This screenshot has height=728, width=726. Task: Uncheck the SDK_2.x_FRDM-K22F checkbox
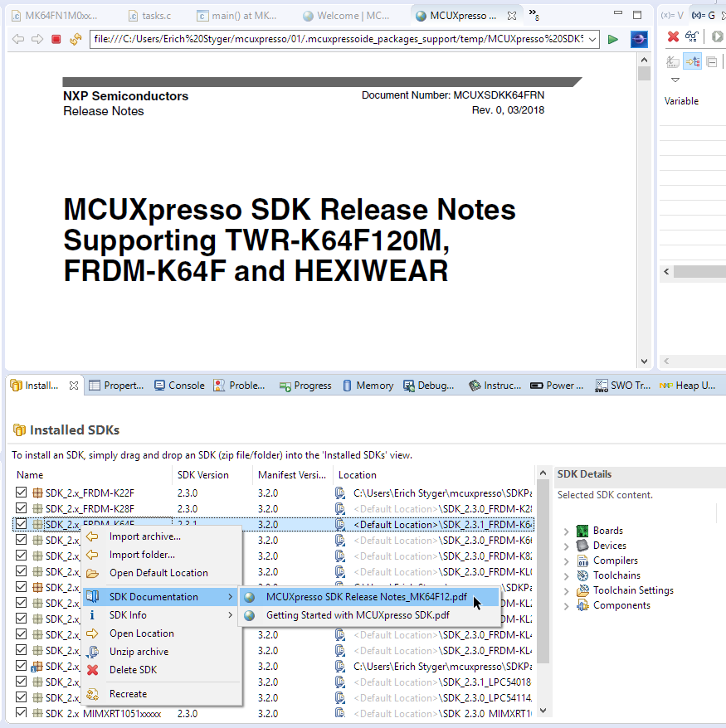coord(22,493)
